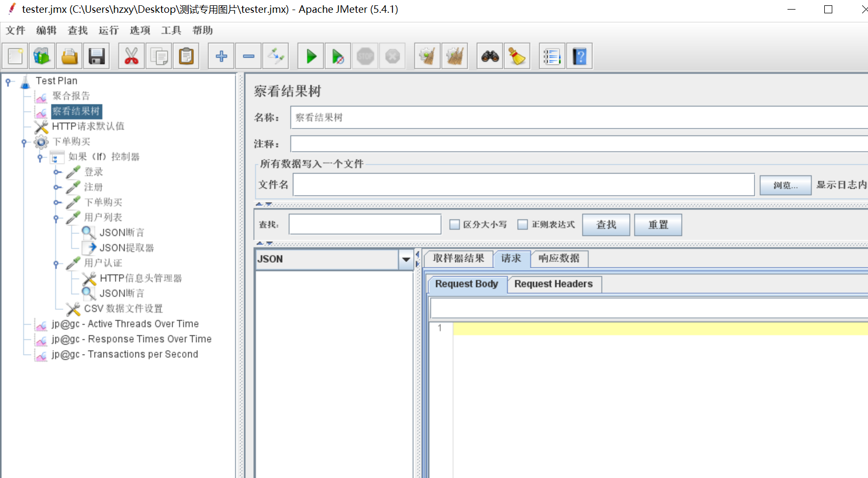Click the greyed Shutdown icon

tap(392, 56)
